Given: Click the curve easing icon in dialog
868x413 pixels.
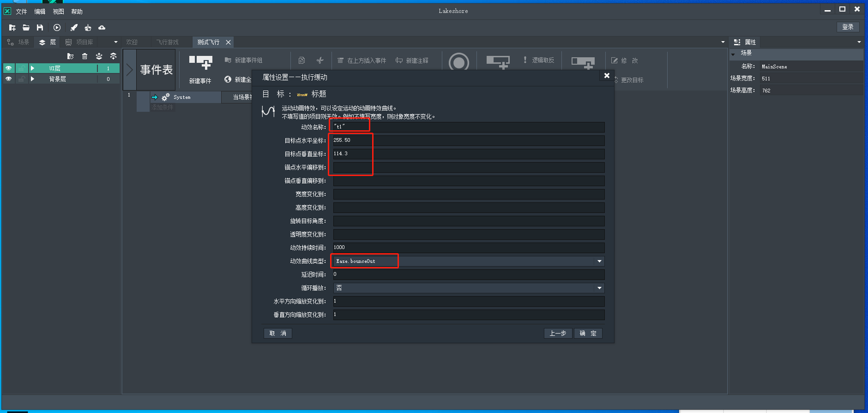Looking at the screenshot, I should click(268, 111).
